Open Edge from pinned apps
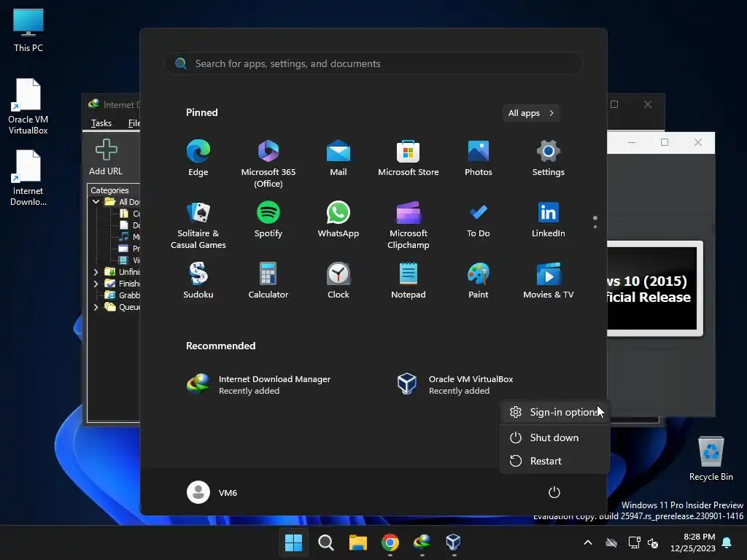Image resolution: width=747 pixels, height=560 pixels. [x=198, y=158]
